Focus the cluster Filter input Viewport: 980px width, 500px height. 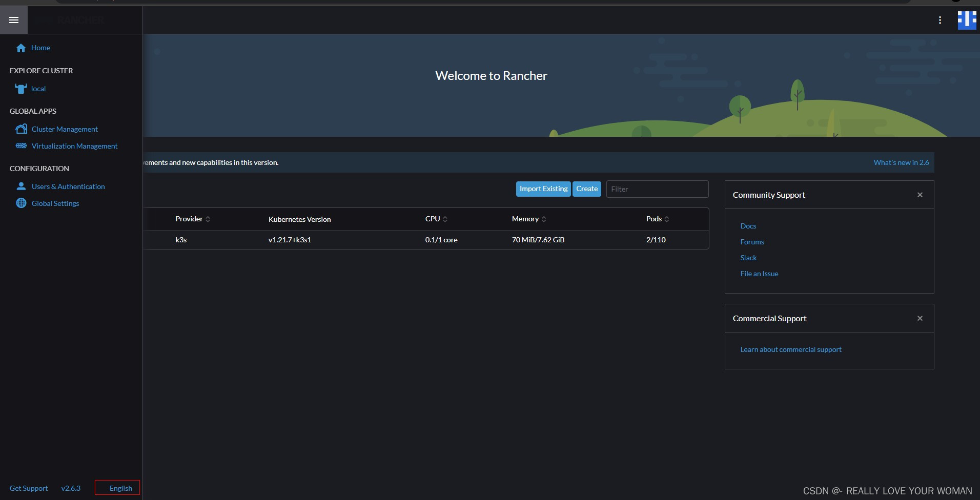(657, 189)
